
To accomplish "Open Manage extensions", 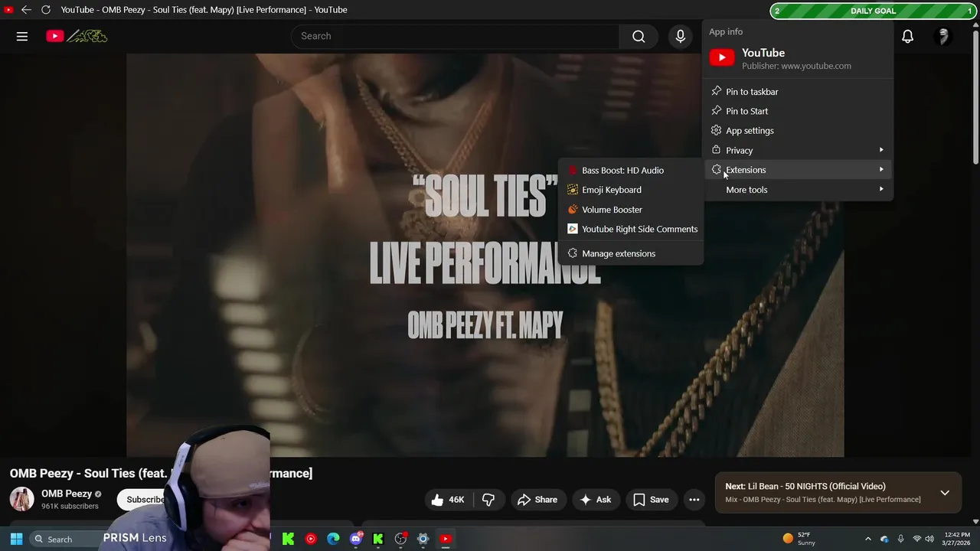I will pos(631,253).
